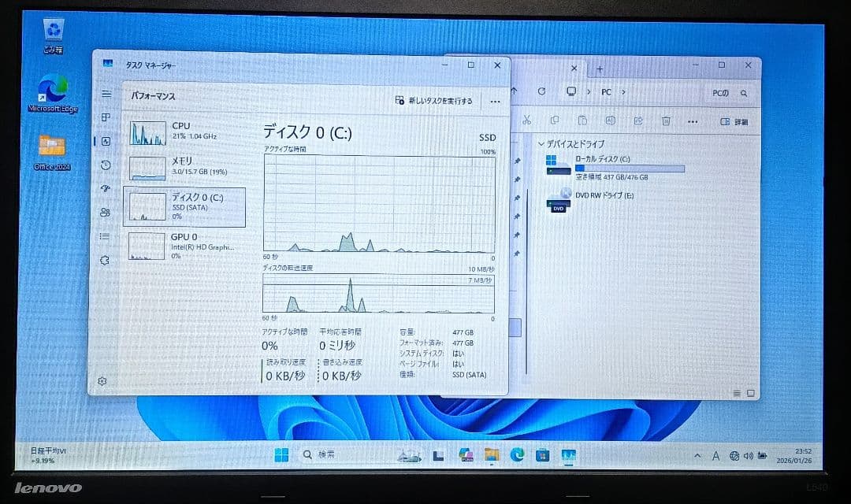This screenshot has height=504, width=851.
Task: Expand hidden icons in the system tray
Action: pyautogui.click(x=697, y=455)
